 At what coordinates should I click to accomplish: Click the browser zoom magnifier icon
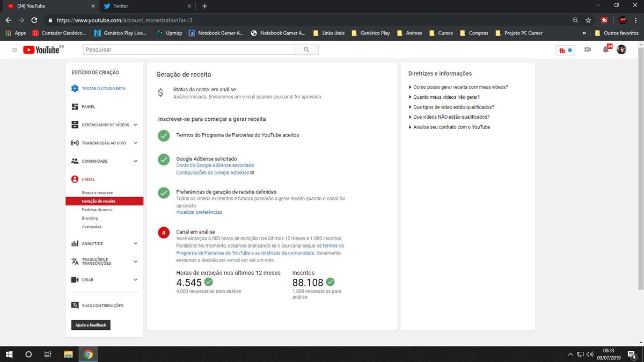coord(575,20)
